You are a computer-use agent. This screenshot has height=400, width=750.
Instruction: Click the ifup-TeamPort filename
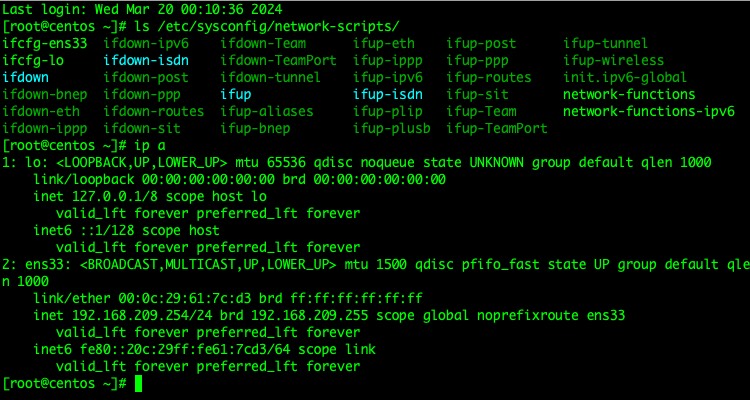tap(497, 128)
